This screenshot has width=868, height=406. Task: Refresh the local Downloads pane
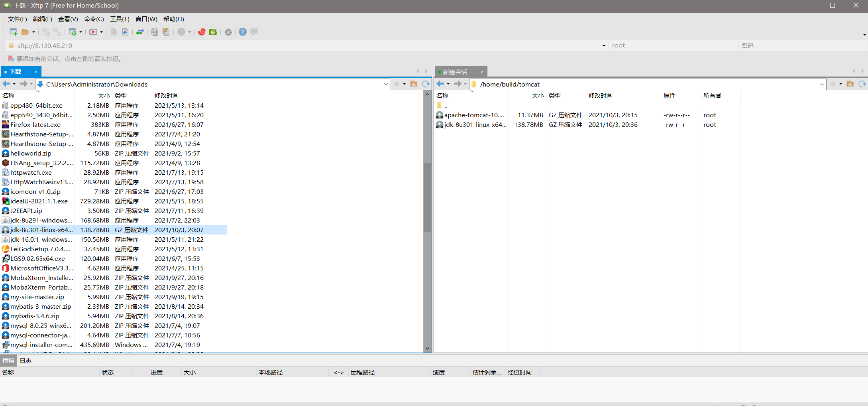point(426,84)
